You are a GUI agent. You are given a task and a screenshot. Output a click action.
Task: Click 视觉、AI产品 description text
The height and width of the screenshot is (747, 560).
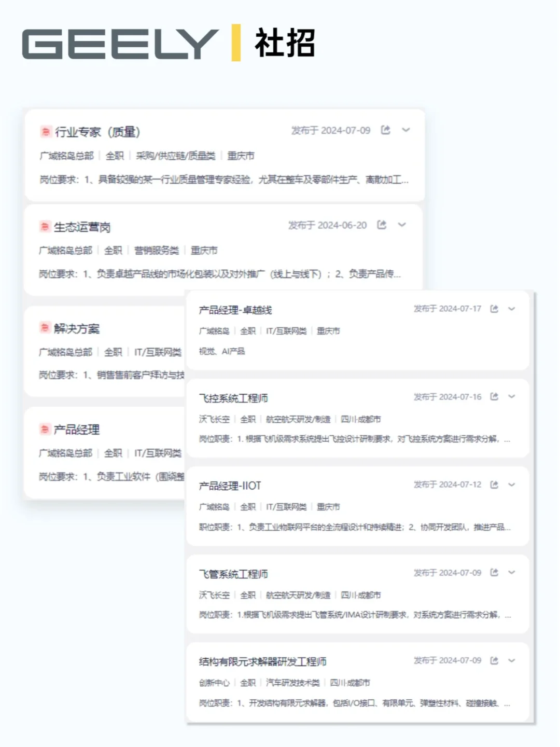pos(222,351)
